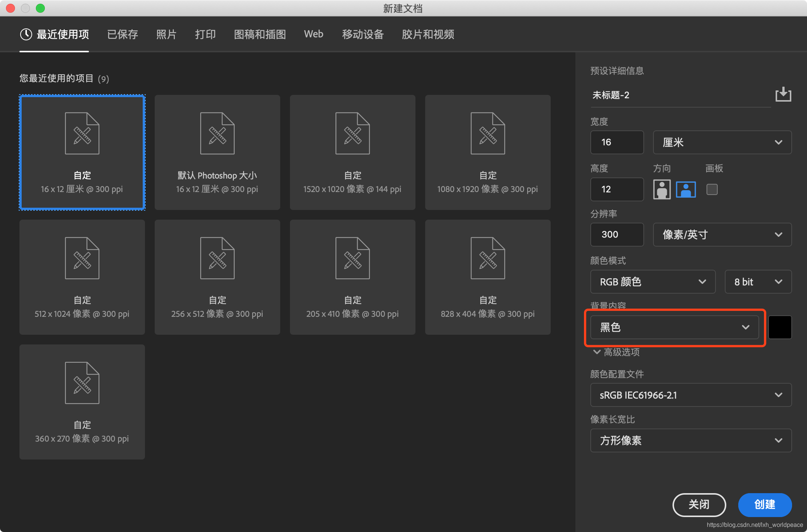Select preset text 512 x 1024 像素 @ 300 ppi

[x=82, y=314]
